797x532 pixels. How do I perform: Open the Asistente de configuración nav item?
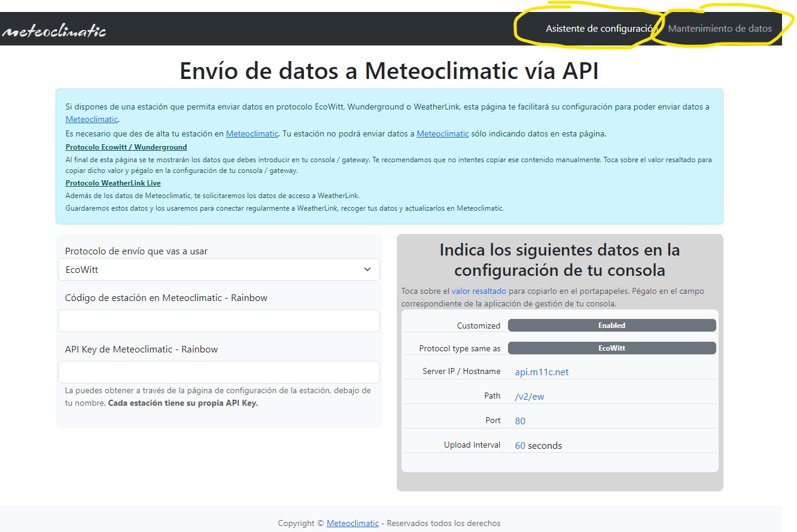(601, 28)
